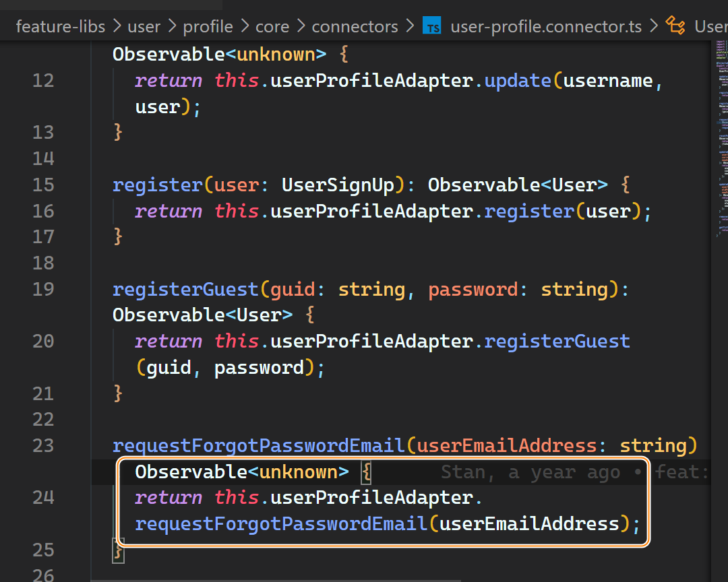Click the closing brace on line 25
This screenshot has height=582, width=728.
(118, 550)
